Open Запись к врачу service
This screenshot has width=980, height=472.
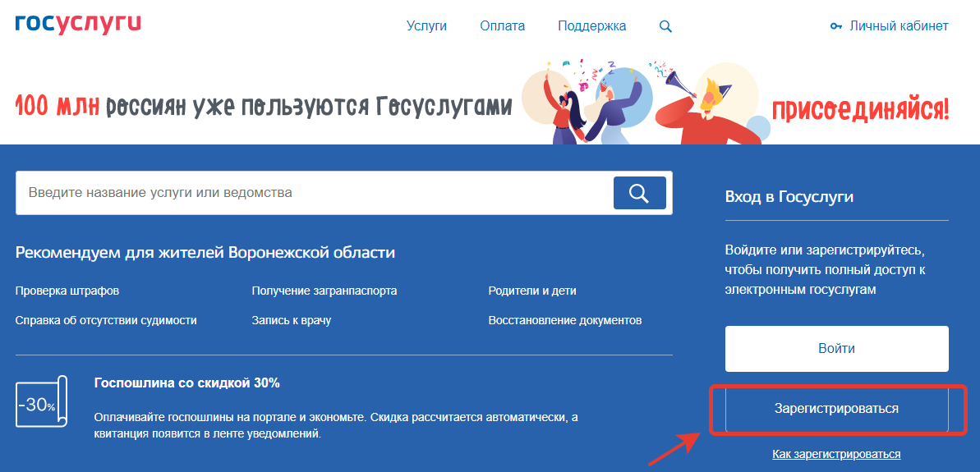(291, 320)
